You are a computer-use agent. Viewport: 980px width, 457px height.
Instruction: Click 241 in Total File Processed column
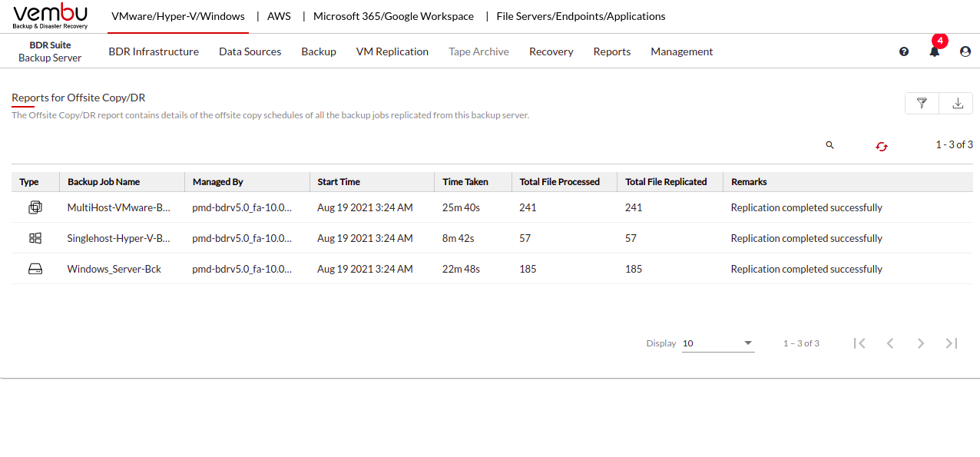click(x=528, y=207)
